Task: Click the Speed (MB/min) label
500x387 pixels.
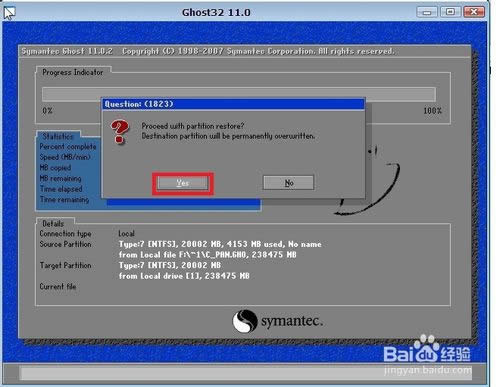Action: [65, 157]
